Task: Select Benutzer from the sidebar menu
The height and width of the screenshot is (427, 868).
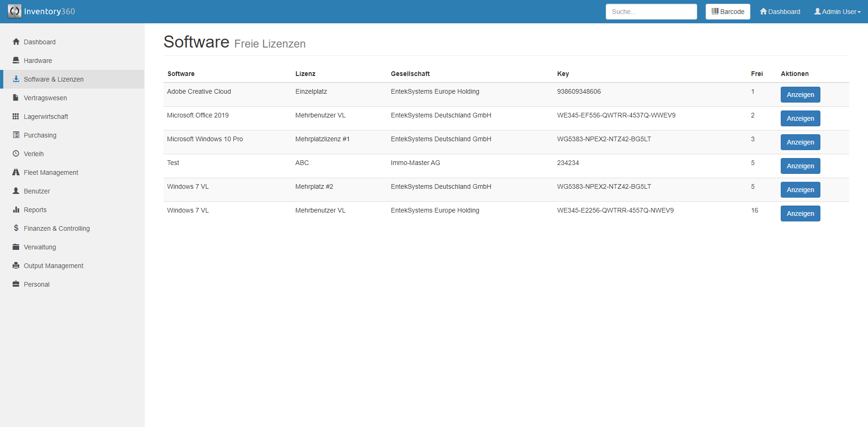Action: pyautogui.click(x=37, y=191)
